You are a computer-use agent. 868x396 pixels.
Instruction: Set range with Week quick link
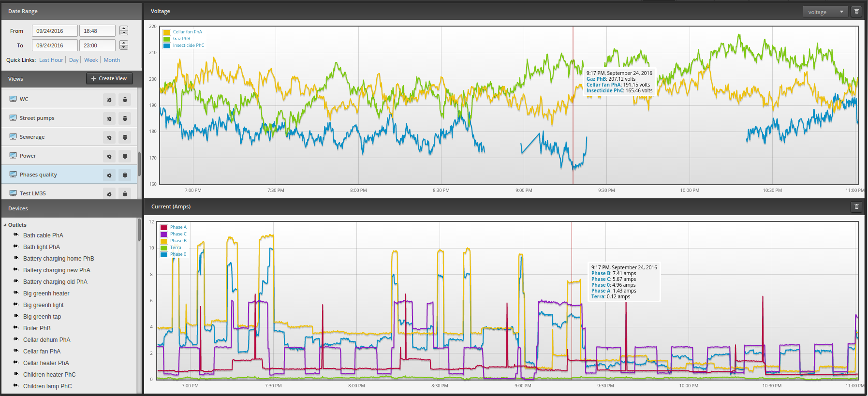tap(91, 60)
